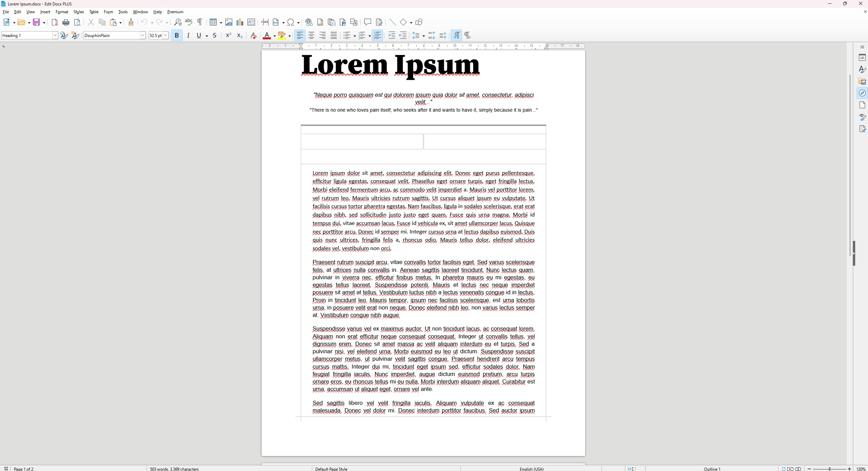
Task: Open the Styles menu
Action: [78, 12]
